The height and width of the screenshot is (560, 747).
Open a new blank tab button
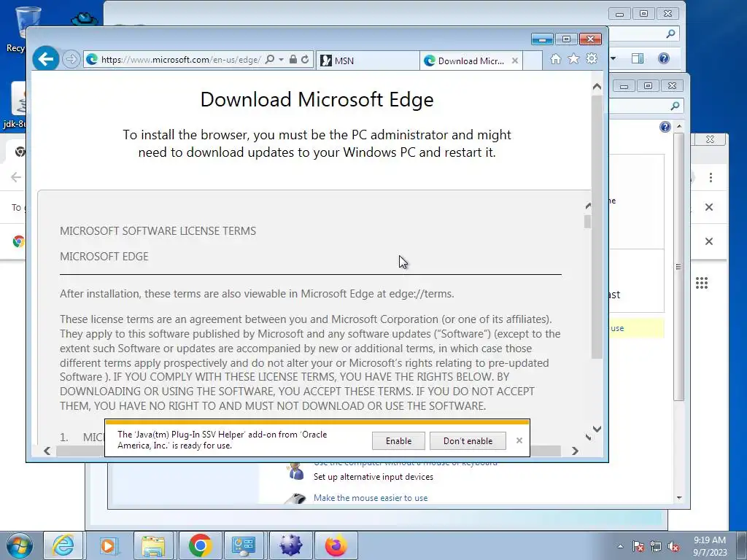point(533,61)
